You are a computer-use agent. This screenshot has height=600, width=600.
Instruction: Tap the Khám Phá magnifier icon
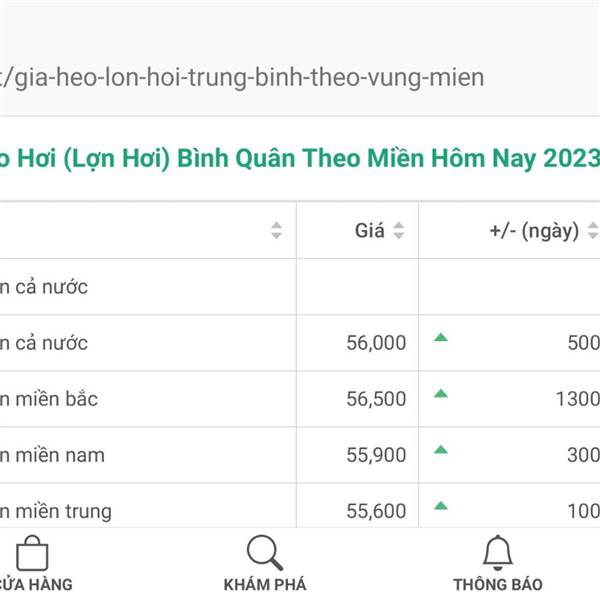pos(265,553)
